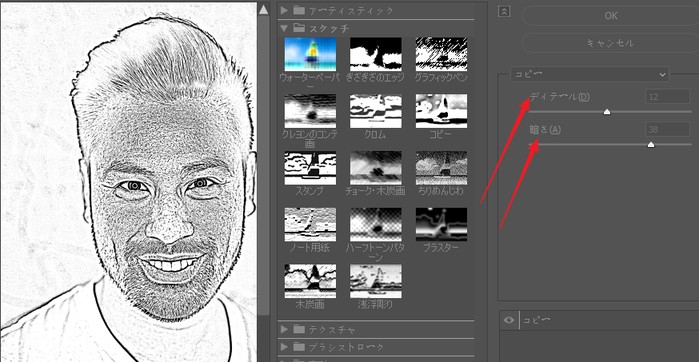Click the キャンセル button
The height and width of the screenshot is (362, 699).
(610, 43)
